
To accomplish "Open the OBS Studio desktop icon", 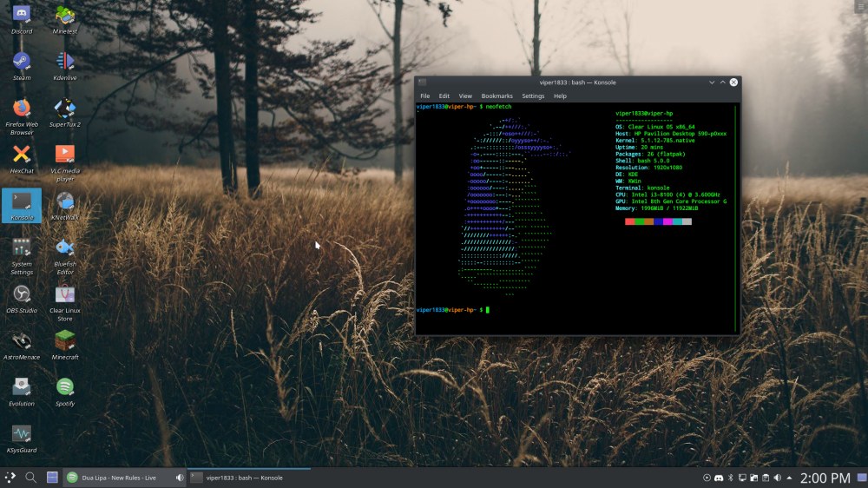I will [x=22, y=299].
